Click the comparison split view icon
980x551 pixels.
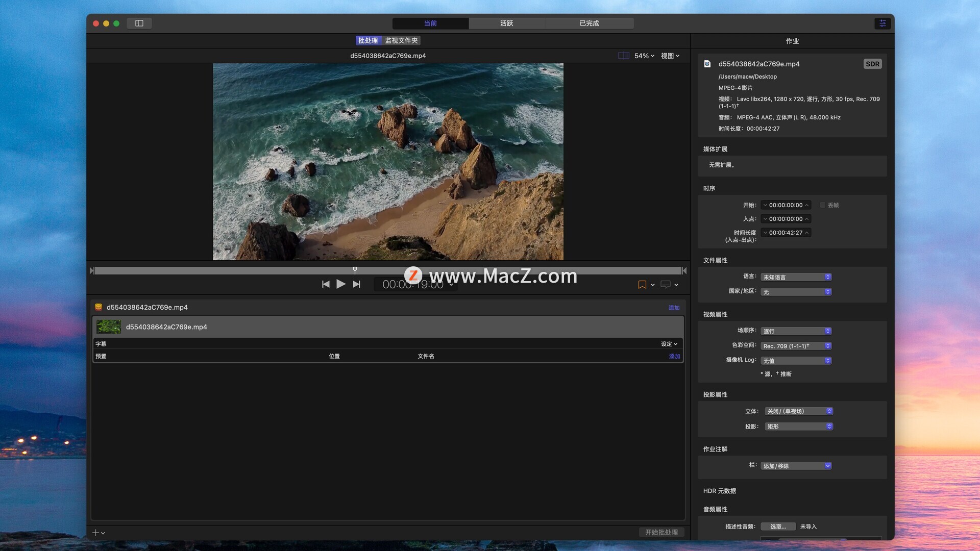coord(623,56)
